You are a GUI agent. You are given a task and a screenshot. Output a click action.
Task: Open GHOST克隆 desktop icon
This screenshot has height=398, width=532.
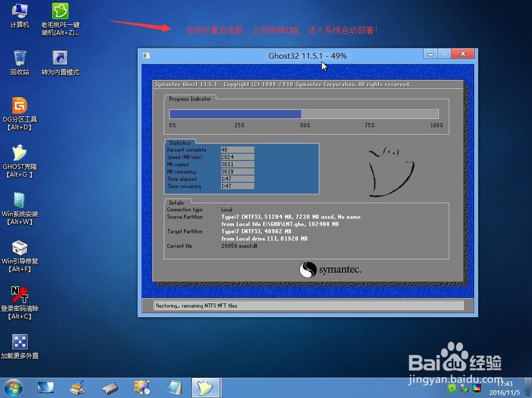tap(20, 162)
